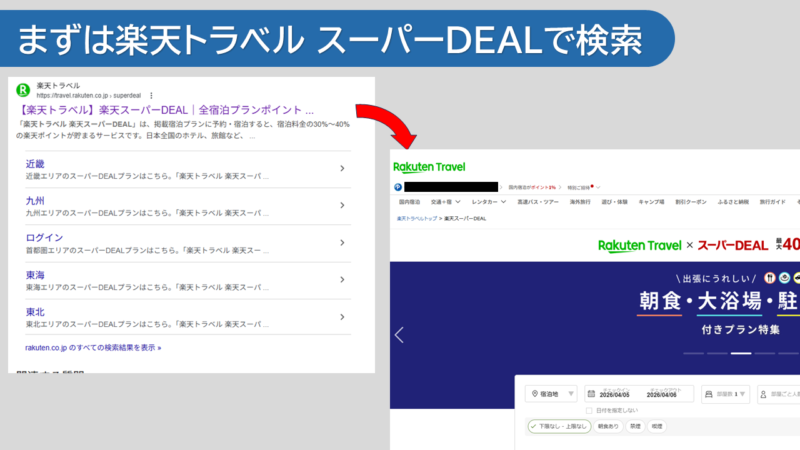Image resolution: width=800 pixels, height=450 pixels.
Task: Go to 楽天トラベルトップ breadcrumb
Action: pyautogui.click(x=417, y=218)
